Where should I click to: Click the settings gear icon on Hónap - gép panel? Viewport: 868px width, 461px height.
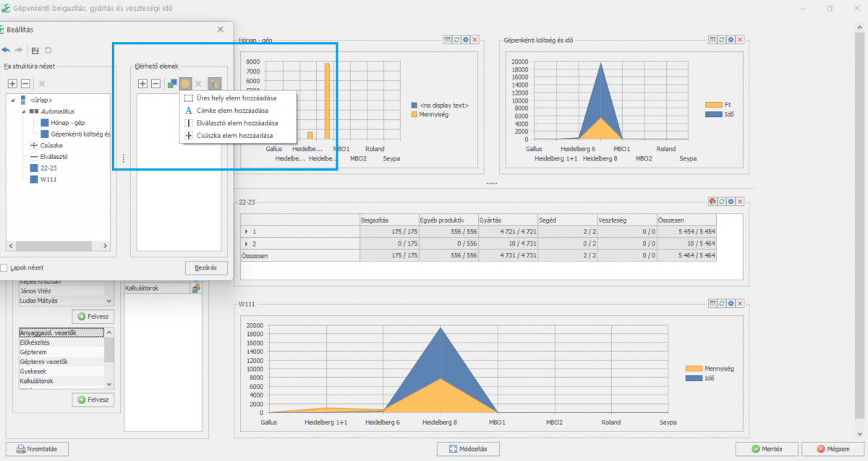coord(466,40)
